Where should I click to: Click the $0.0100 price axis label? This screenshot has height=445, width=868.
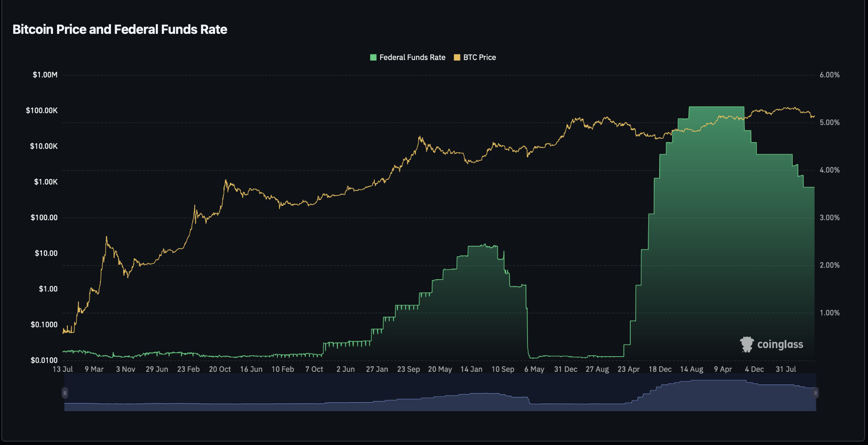pyautogui.click(x=44, y=360)
